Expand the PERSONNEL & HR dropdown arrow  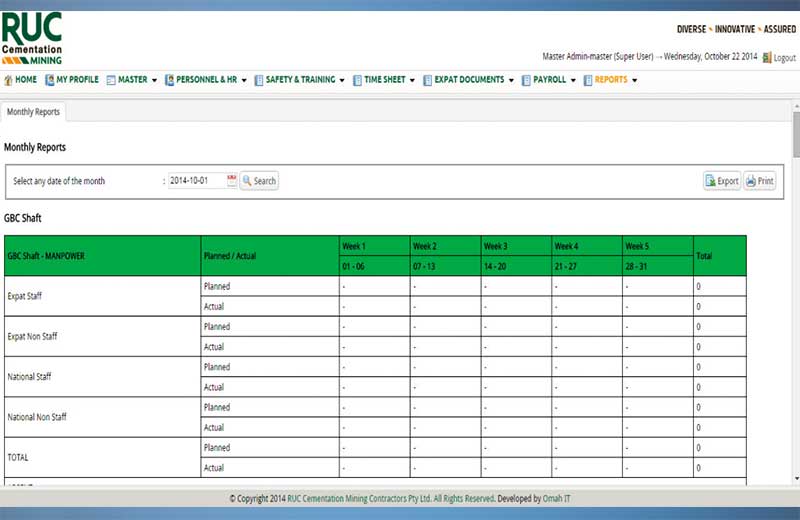[245, 80]
